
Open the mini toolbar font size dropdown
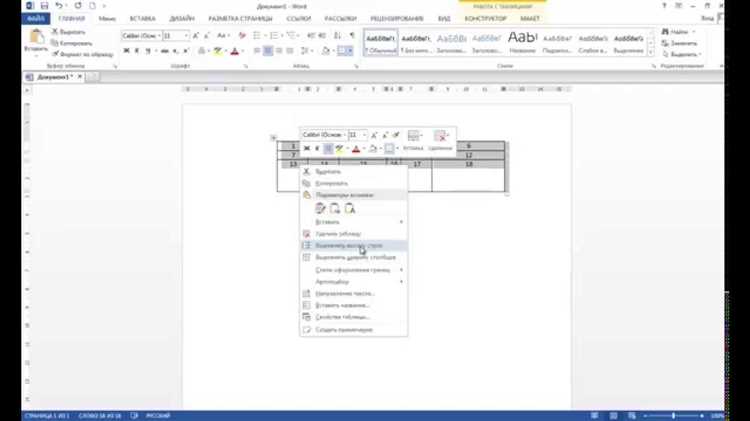(x=364, y=135)
